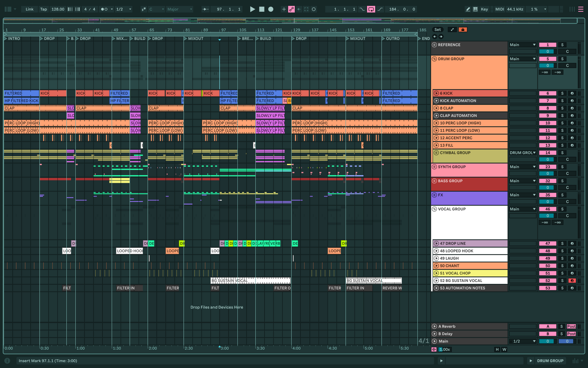Click the info view icon bottom-left
The height and width of the screenshot is (368, 588).
point(7,361)
